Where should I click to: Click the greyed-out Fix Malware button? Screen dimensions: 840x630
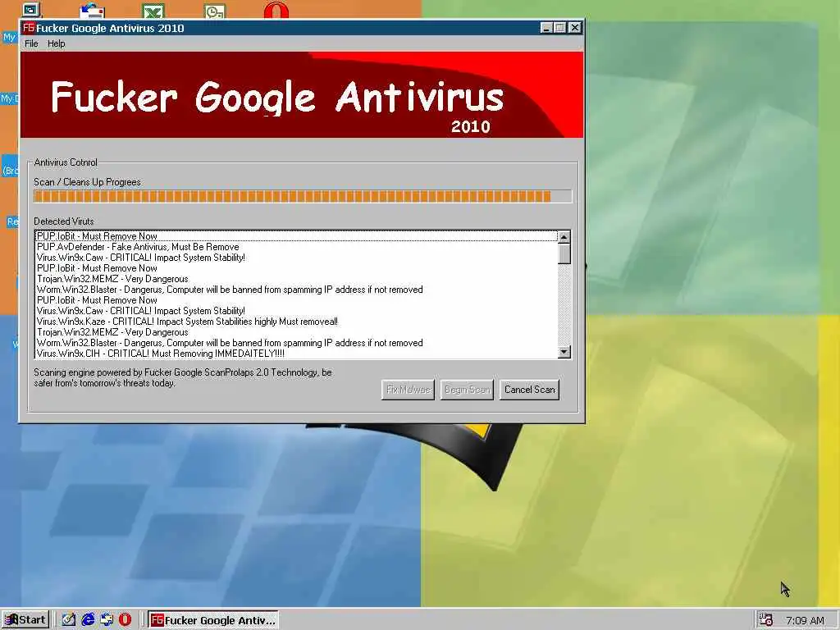(x=408, y=390)
